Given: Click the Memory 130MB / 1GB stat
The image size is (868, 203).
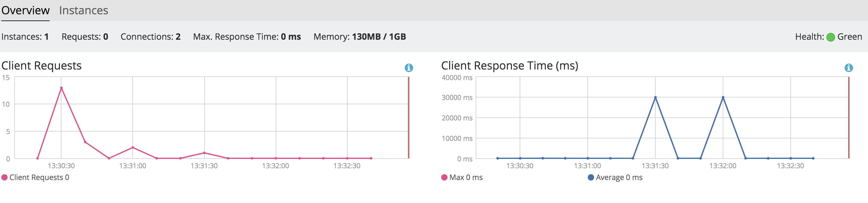Looking at the screenshot, I should pos(359,37).
